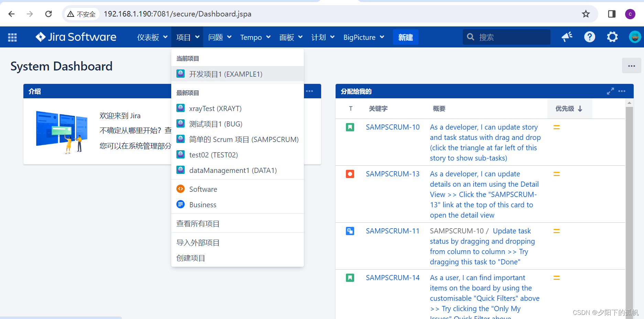Choose Software project category

tap(238, 189)
